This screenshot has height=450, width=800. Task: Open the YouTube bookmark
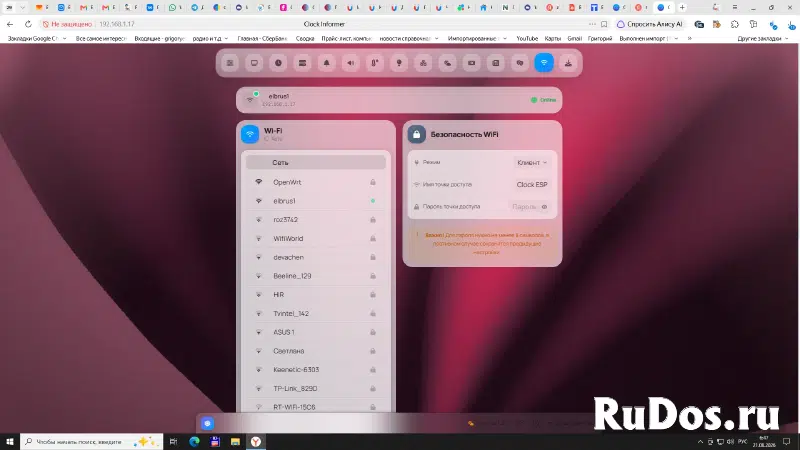click(527, 38)
